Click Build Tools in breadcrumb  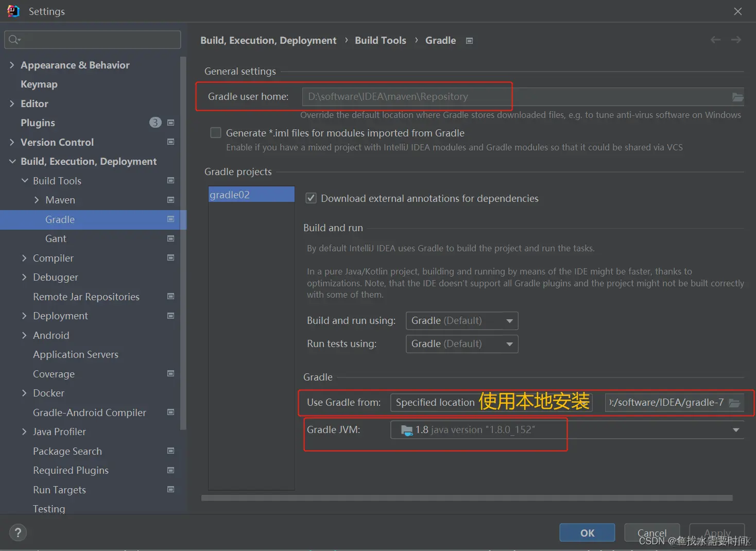click(x=381, y=40)
